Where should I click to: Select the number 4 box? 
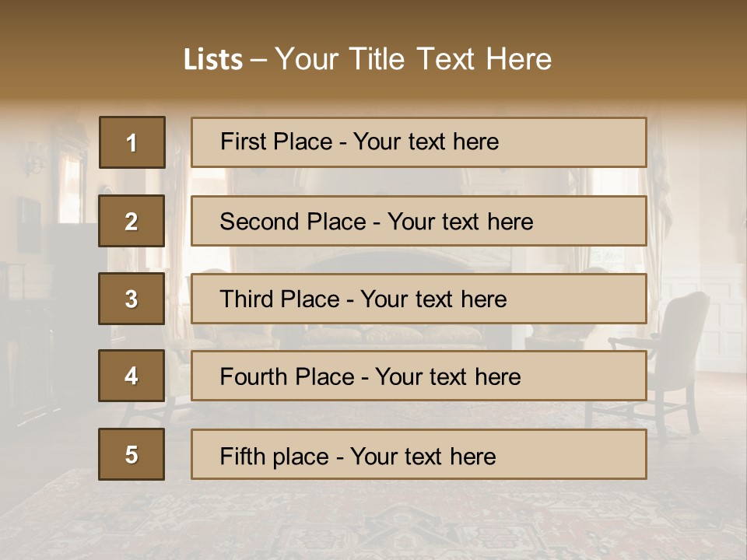click(132, 376)
